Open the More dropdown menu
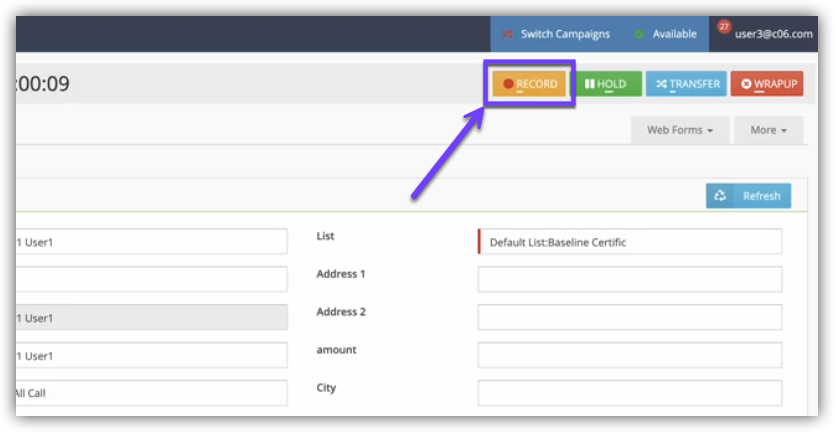This screenshot has height=432, width=834. [768, 130]
